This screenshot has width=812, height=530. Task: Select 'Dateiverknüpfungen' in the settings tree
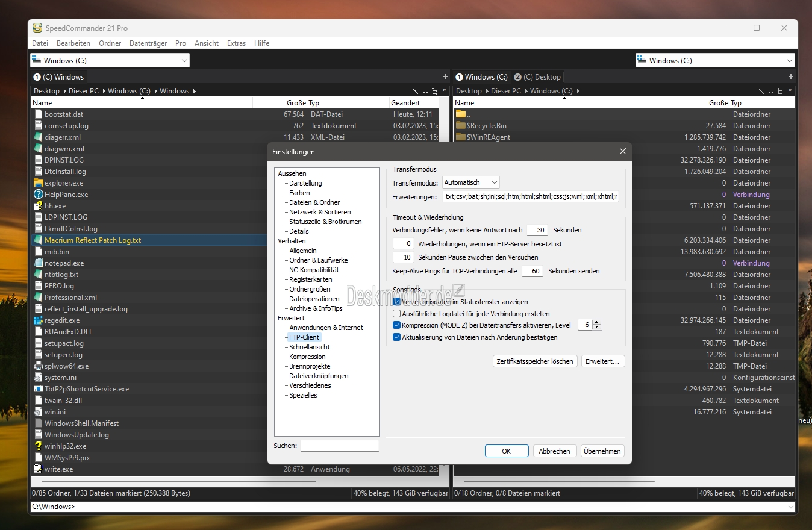point(319,376)
